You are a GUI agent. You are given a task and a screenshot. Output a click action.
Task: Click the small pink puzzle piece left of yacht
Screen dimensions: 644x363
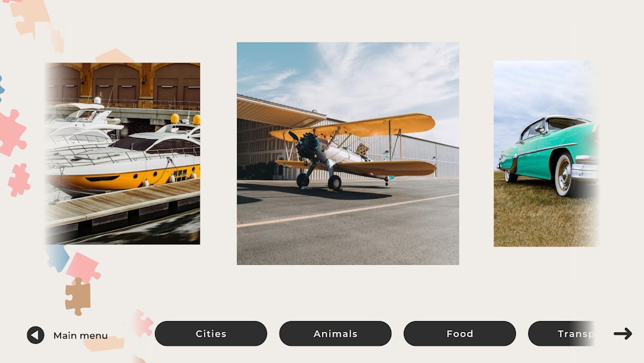(x=19, y=180)
